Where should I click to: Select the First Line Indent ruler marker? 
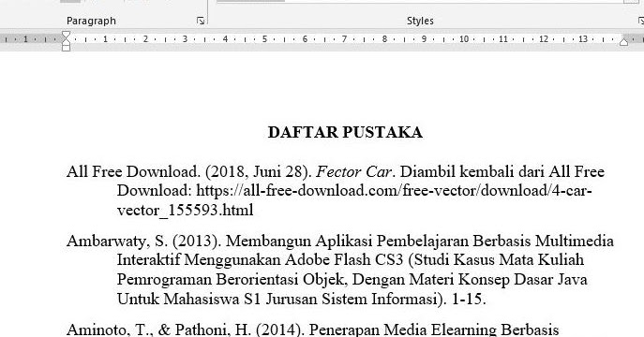click(x=66, y=35)
